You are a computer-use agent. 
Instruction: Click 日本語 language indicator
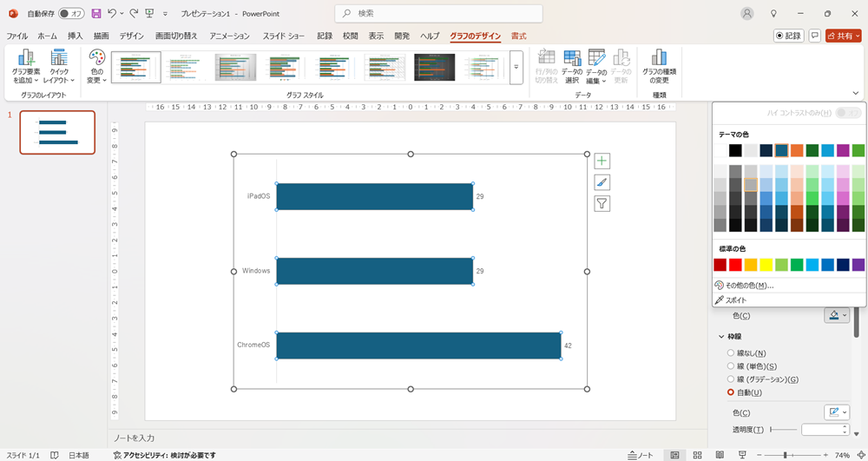pyautogui.click(x=79, y=456)
